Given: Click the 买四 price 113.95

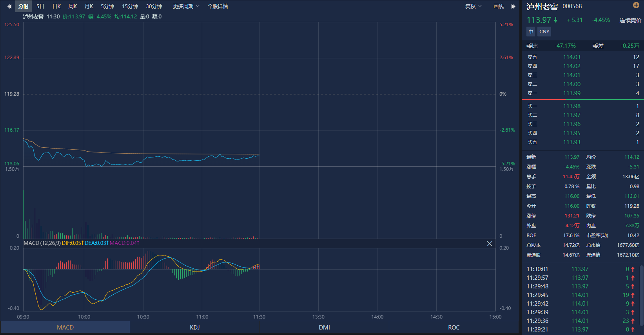Looking at the screenshot, I should (572, 133).
